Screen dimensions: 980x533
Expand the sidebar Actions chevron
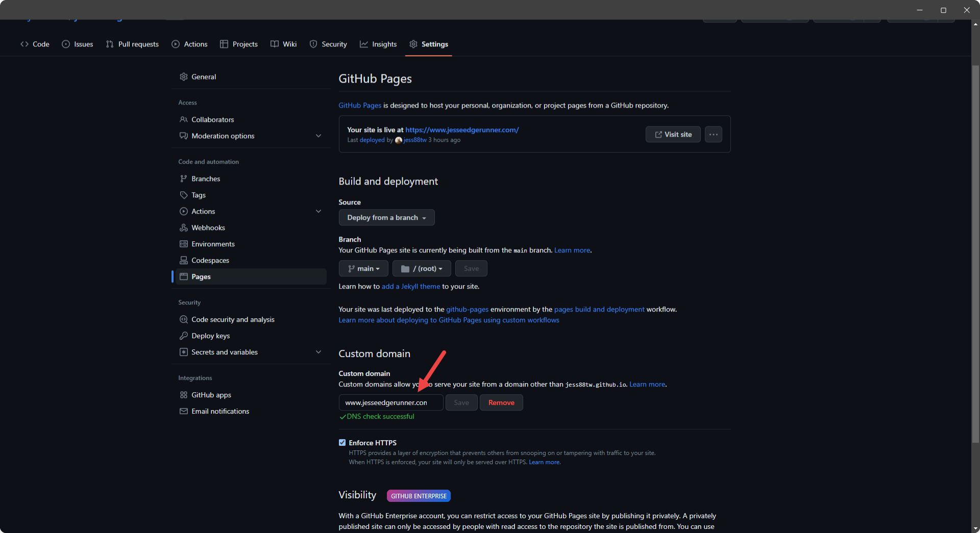318,211
